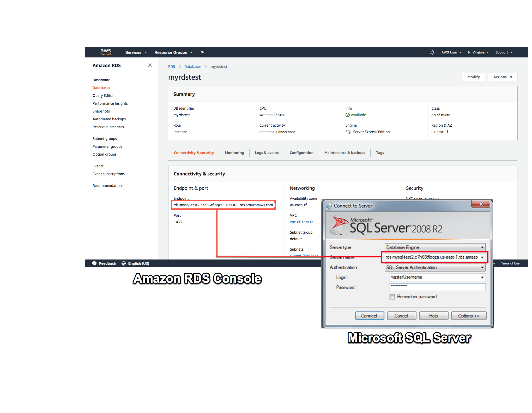Click the CPU usage progress bar
The height and width of the screenshot is (413, 532).
tap(266, 115)
